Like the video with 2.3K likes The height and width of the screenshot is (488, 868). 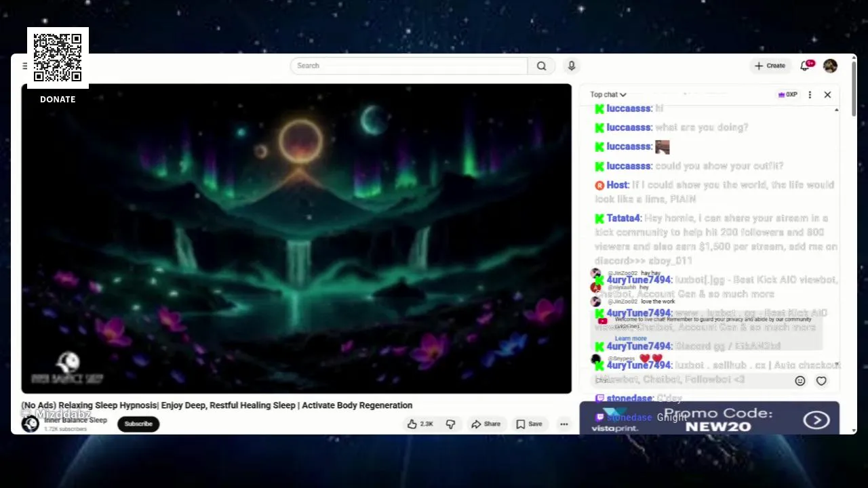click(x=420, y=424)
